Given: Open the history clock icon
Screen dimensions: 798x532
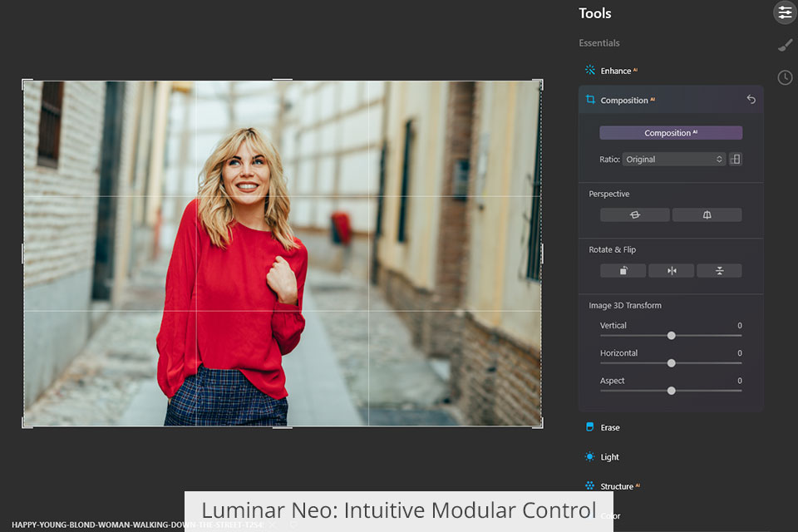Looking at the screenshot, I should (x=786, y=77).
